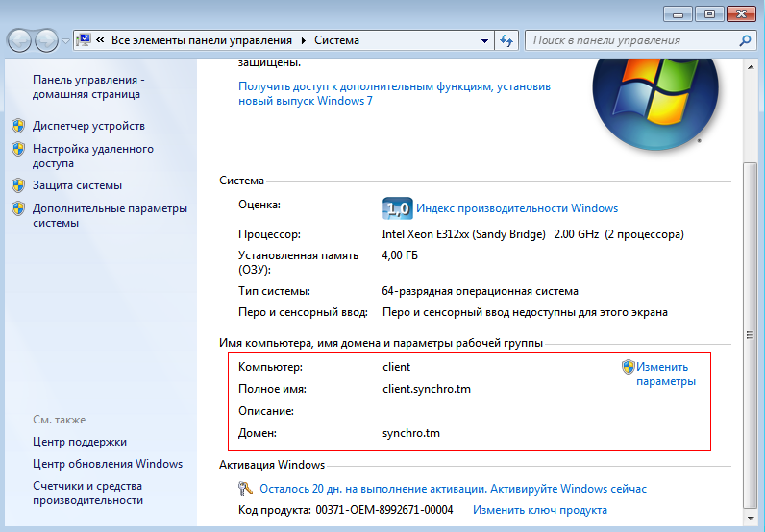
Task: Click shield icon beside 'Настройка удаленного доступа'
Action: click(x=18, y=149)
